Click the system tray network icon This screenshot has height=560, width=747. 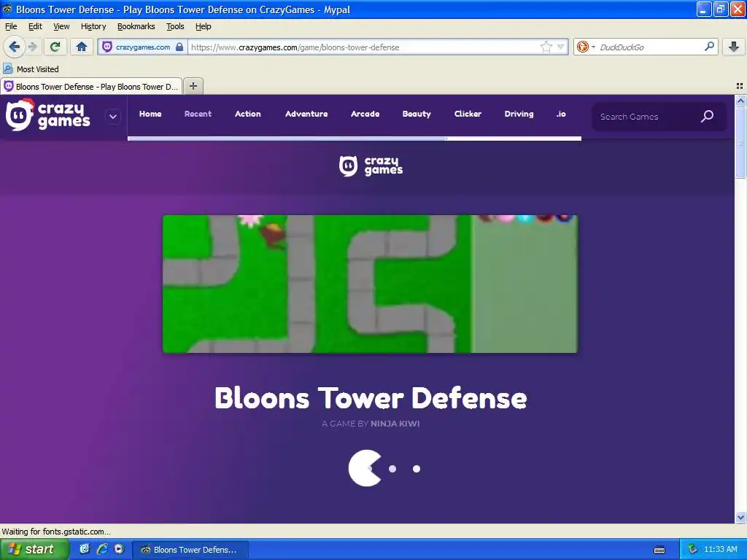pos(692,549)
